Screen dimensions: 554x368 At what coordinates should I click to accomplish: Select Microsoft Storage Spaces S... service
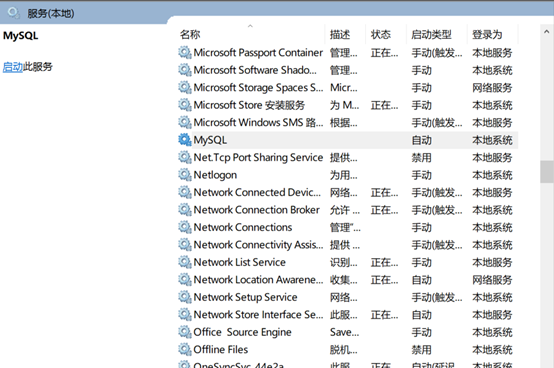[x=258, y=88]
